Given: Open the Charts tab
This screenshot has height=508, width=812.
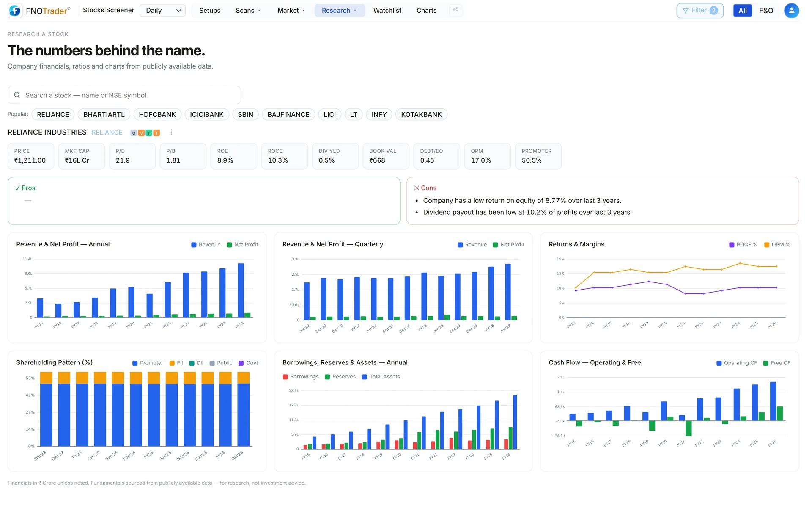Looking at the screenshot, I should (x=426, y=11).
